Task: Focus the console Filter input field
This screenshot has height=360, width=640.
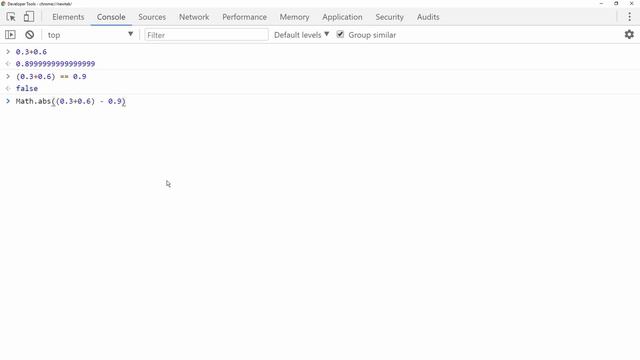Action: tap(206, 35)
